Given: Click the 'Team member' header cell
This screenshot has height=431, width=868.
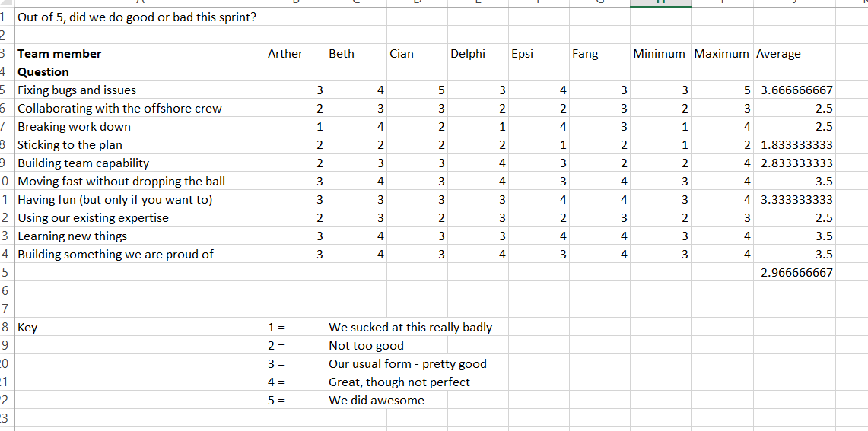Looking at the screenshot, I should point(59,54).
